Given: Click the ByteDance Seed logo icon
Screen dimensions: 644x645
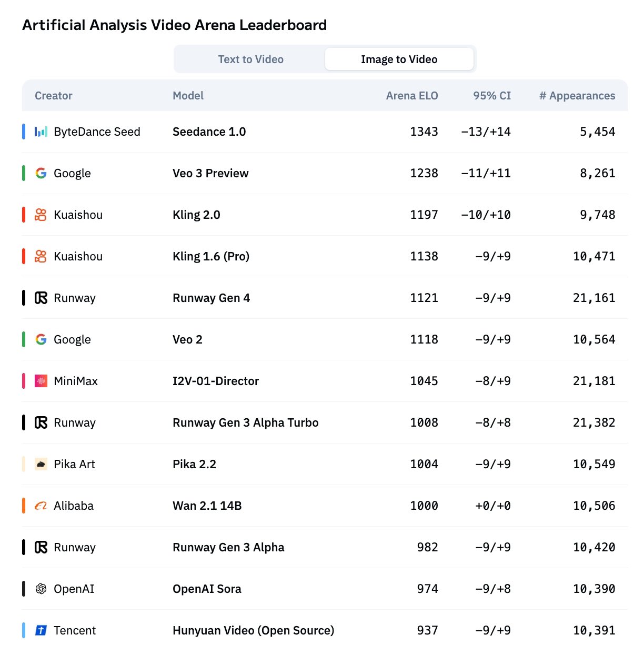Looking at the screenshot, I should pos(41,132).
